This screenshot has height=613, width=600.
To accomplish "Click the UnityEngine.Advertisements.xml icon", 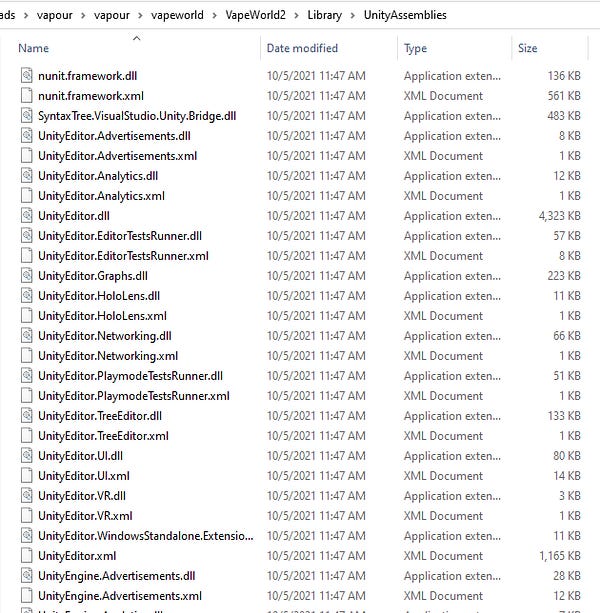I will [x=27, y=596].
